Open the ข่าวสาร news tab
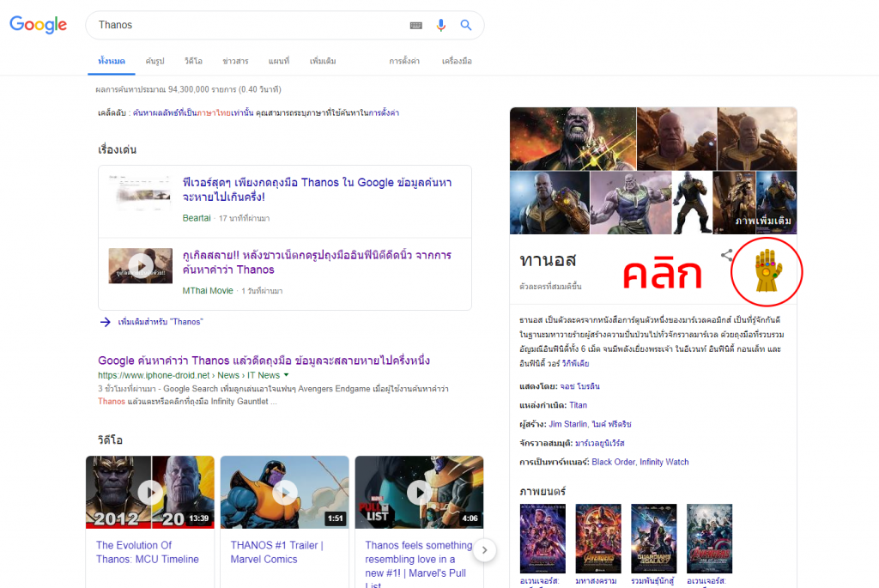The width and height of the screenshot is (879, 588). (x=235, y=61)
